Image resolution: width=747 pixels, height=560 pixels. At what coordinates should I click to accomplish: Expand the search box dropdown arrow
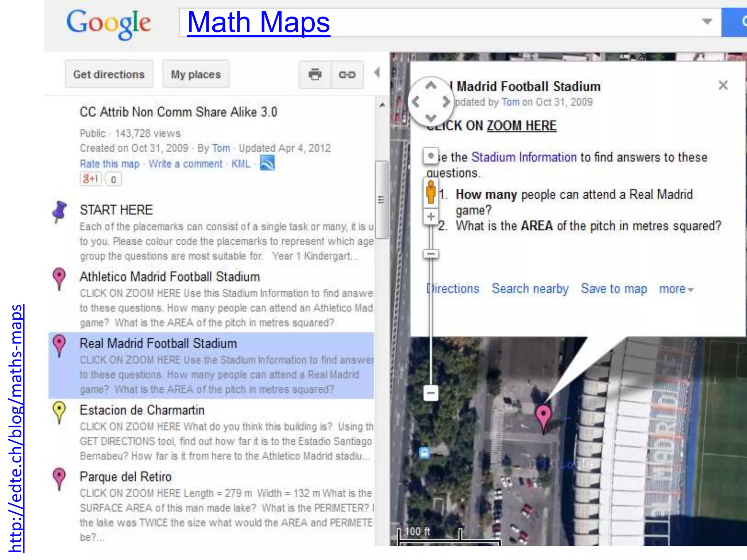click(707, 21)
